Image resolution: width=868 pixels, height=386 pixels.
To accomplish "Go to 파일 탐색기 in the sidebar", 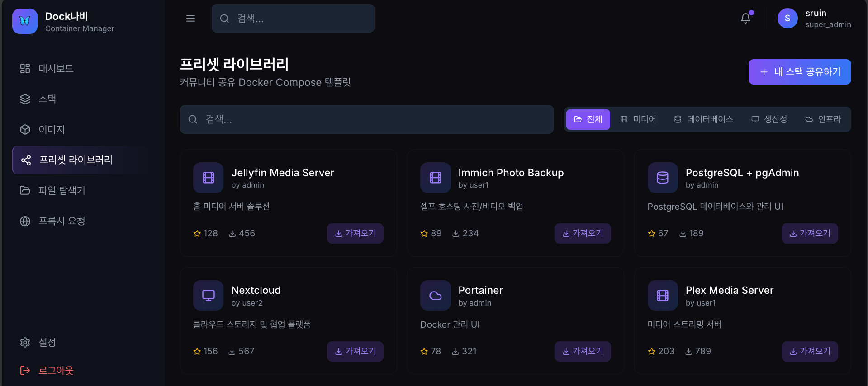I will (x=62, y=190).
